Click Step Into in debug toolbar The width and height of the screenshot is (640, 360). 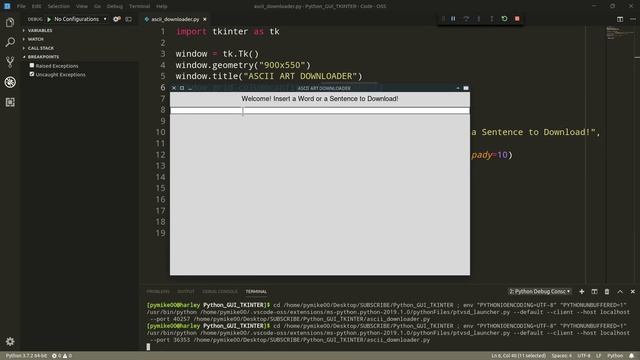click(x=479, y=19)
